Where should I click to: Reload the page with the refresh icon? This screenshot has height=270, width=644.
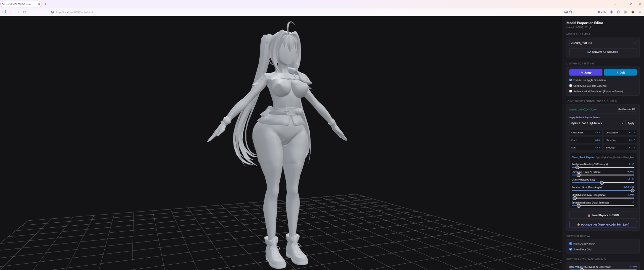24,12
